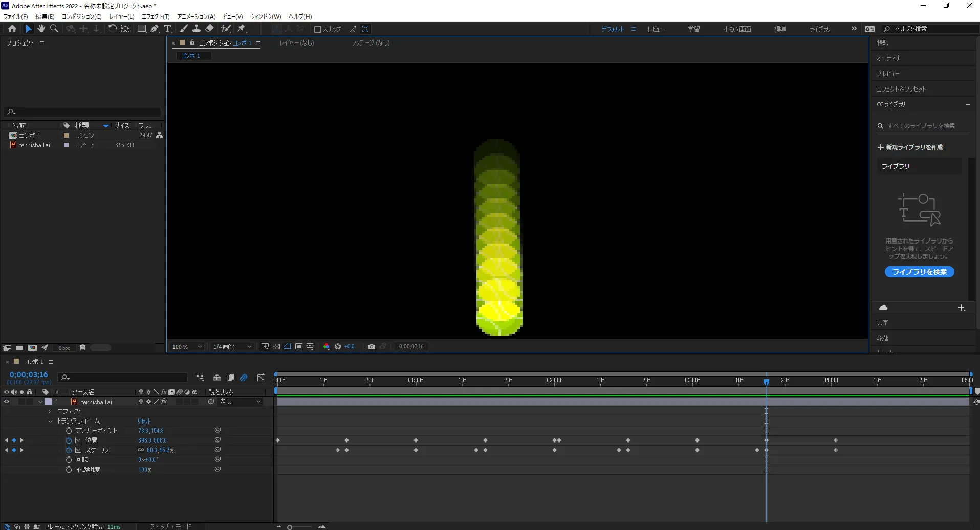This screenshot has height=530, width=980.
Task: Open the 100% magnification dropdown
Action: coord(187,347)
